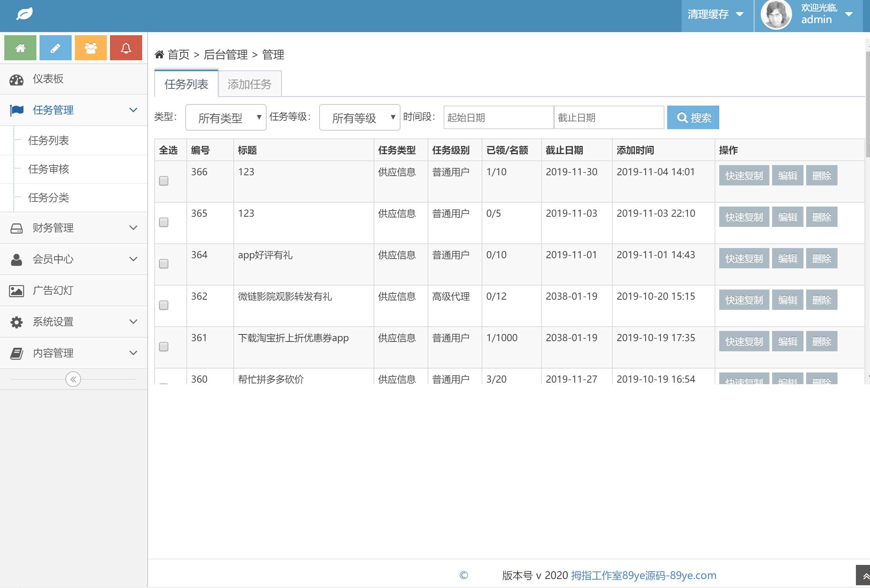Click the 财务管理 drive icon
Image resolution: width=870 pixels, height=588 pixels.
[16, 228]
